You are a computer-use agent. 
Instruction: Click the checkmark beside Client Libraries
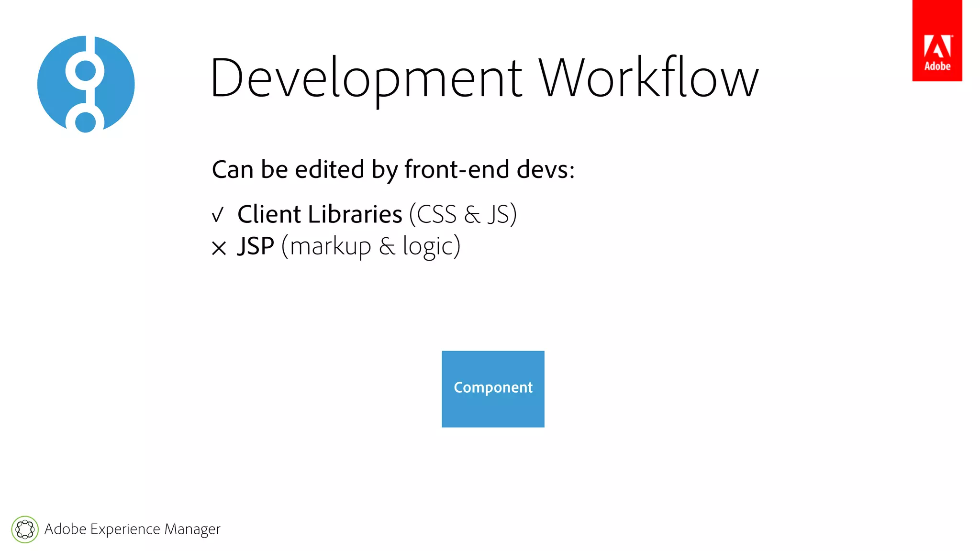[x=218, y=215]
